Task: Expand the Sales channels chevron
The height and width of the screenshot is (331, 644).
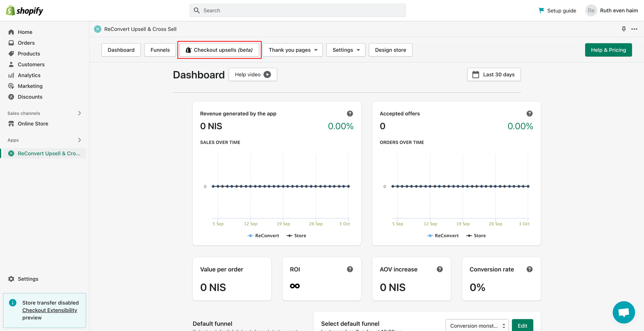Action: 79,113
